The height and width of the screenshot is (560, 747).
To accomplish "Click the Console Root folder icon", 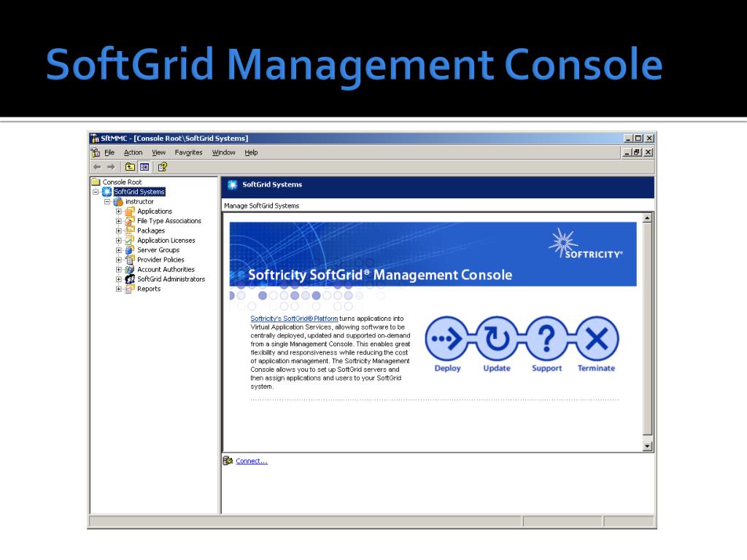I will 96,182.
